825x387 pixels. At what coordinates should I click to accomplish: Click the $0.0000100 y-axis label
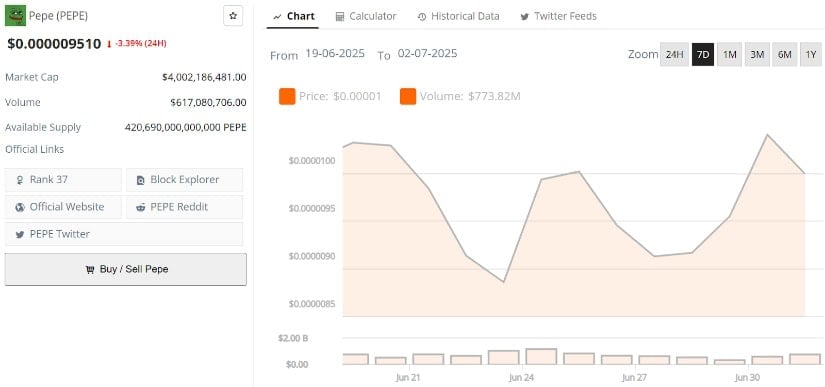coord(312,160)
